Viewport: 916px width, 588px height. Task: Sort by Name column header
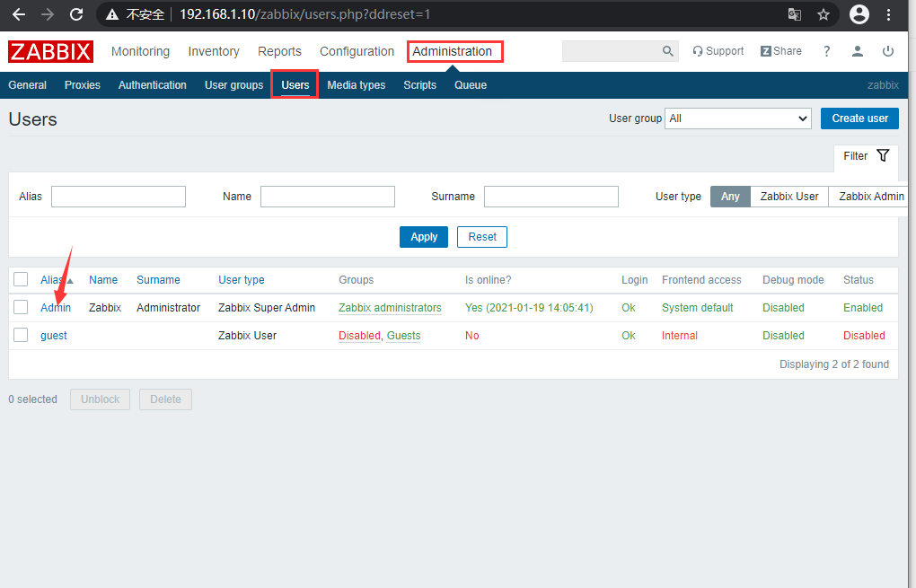[103, 280]
